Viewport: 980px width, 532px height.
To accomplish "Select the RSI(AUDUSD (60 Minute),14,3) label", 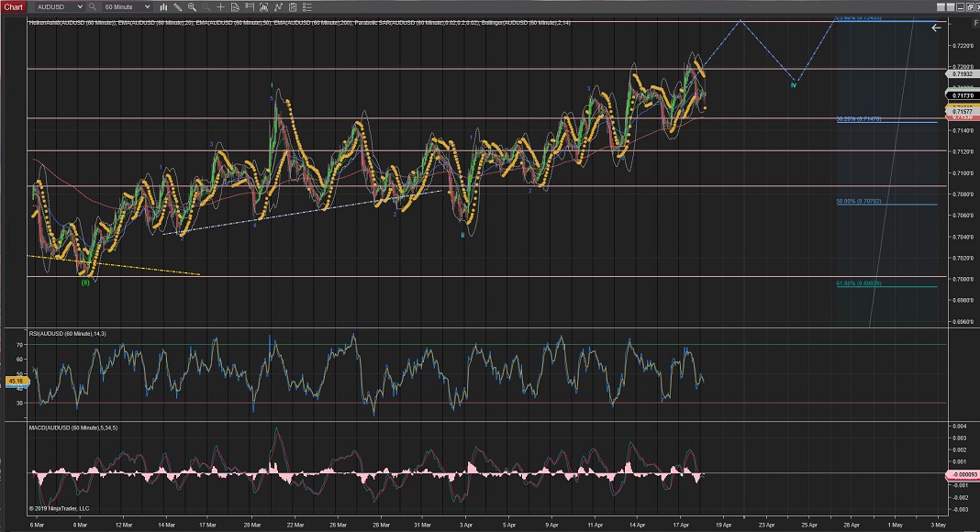I will click(68, 334).
